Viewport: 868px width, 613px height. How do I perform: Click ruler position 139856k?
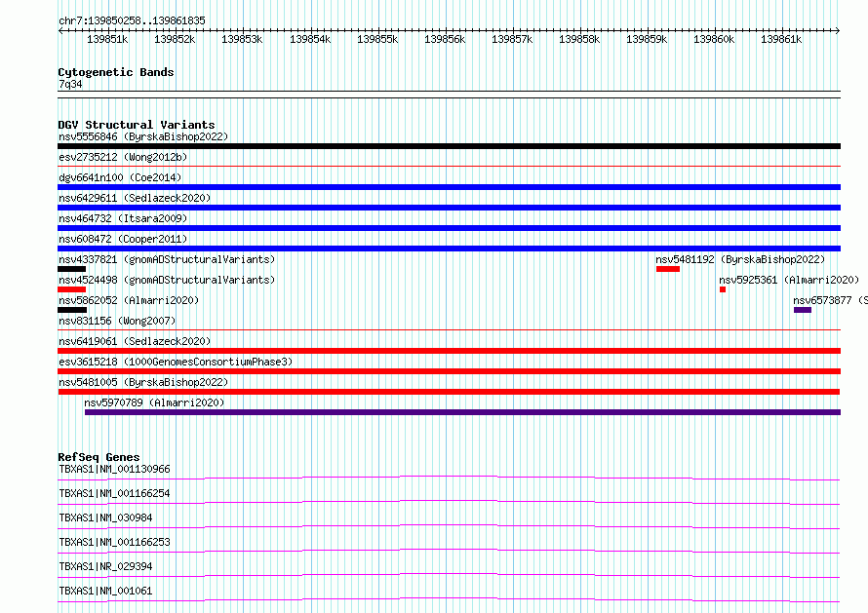[445, 39]
